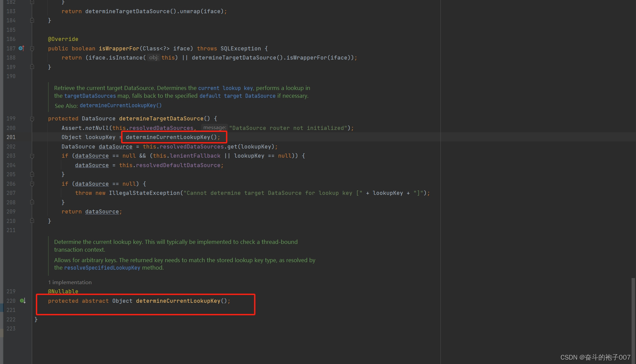Click unwrap(iface) on line 183
Screen dimensions: 636x364
pyautogui.click(x=202, y=11)
